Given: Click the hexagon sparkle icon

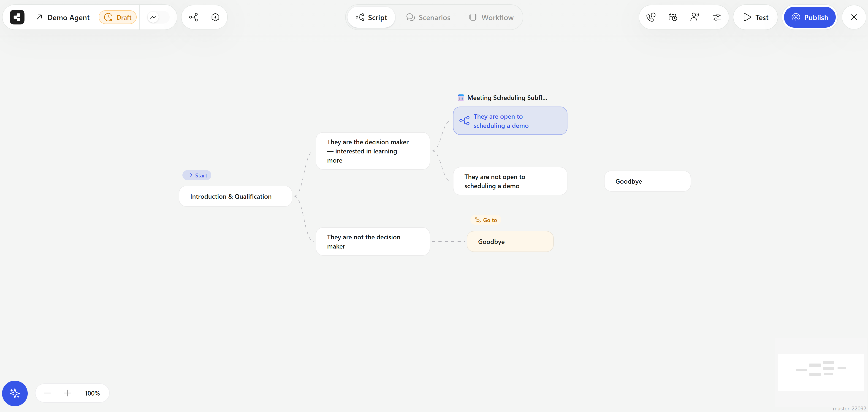Looking at the screenshot, I should [215, 17].
